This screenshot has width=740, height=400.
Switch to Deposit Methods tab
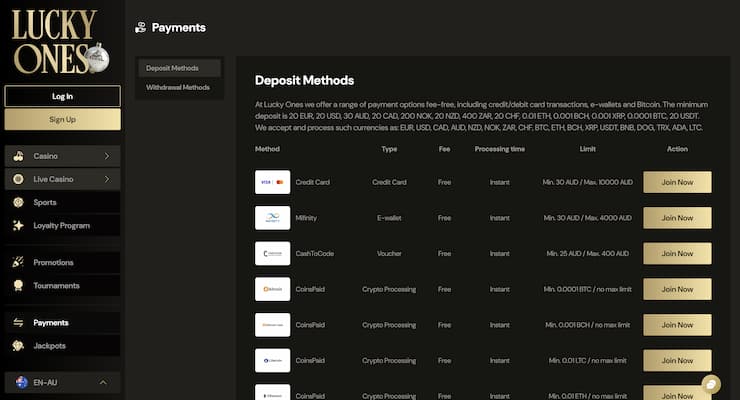(179, 68)
